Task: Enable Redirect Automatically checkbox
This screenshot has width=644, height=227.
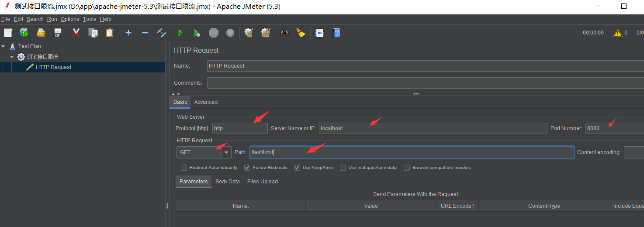Action: pos(184,168)
